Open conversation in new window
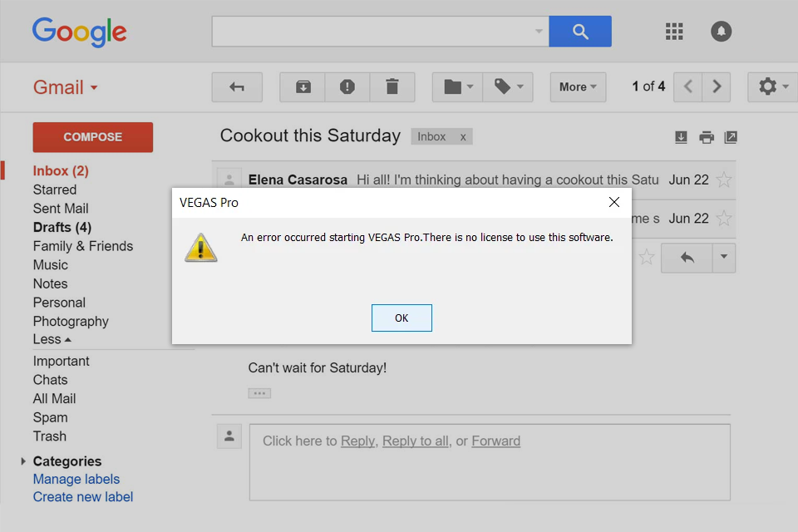Viewport: 798px width, 532px height. 731,137
